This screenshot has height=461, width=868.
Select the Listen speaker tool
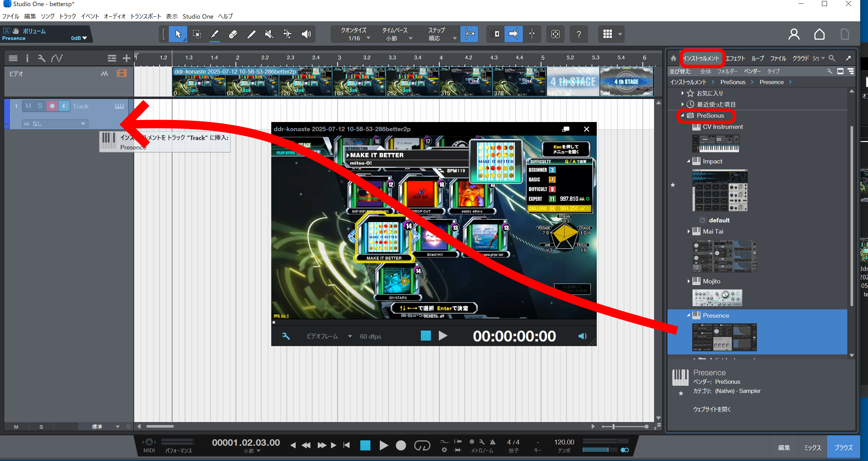click(x=306, y=34)
